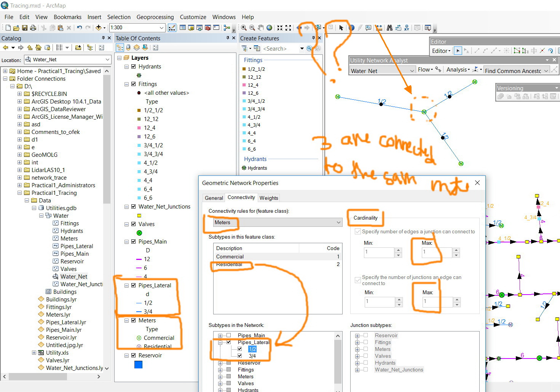Screen dimensions: 560x392
Task: Hide the Pipes_Main layer
Action: coord(134,242)
